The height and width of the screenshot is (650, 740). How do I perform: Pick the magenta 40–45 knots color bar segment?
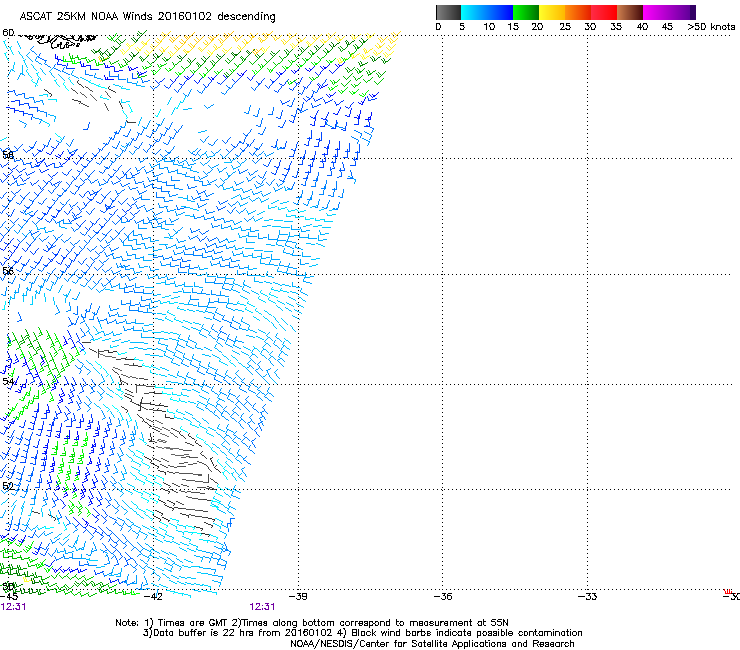[656, 12]
